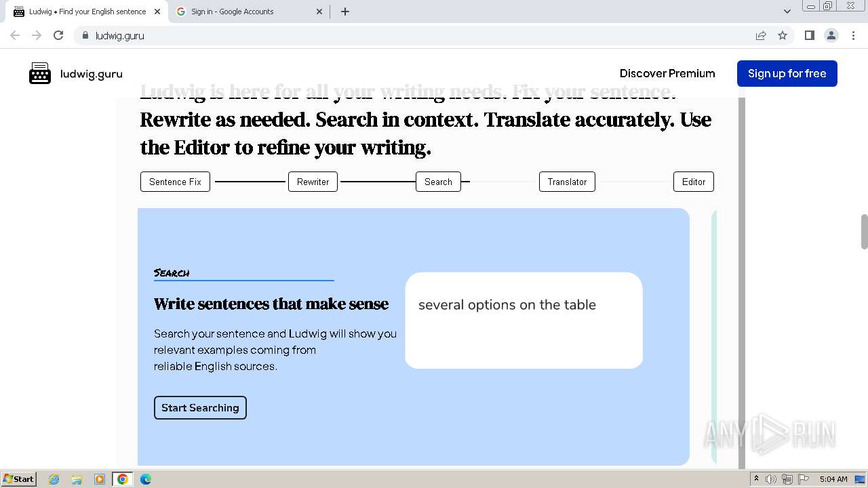Expand the tab search chevron
868x488 pixels.
click(x=787, y=12)
